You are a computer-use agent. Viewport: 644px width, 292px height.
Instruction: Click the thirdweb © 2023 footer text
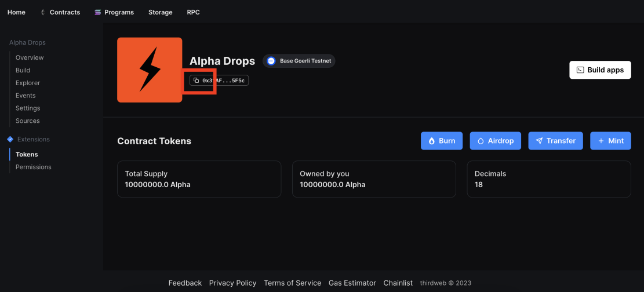coord(446,283)
